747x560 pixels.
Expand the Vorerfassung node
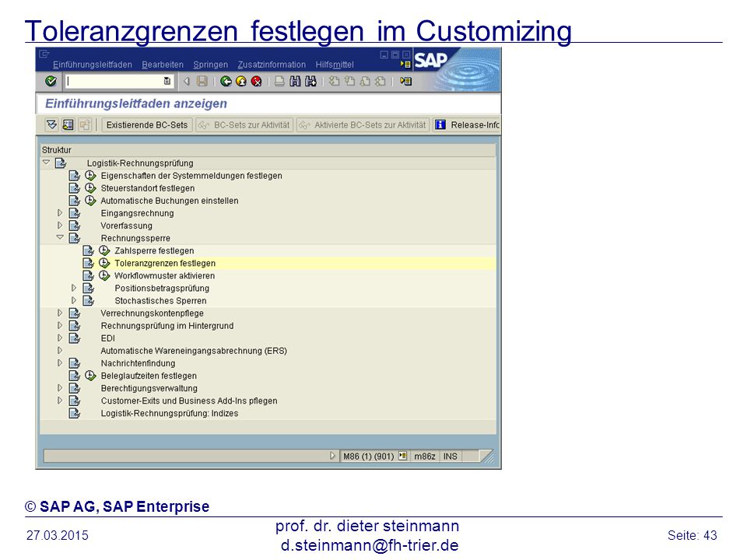pos(60,226)
